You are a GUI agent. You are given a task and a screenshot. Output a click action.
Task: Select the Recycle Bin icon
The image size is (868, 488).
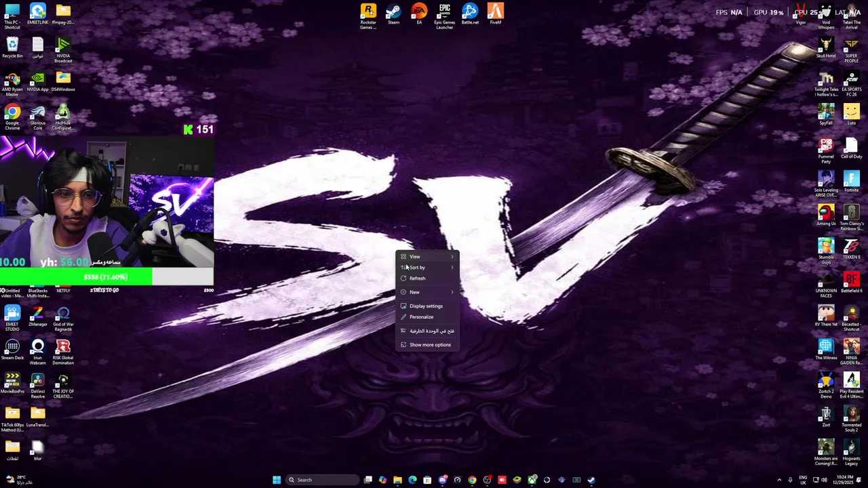12,48
